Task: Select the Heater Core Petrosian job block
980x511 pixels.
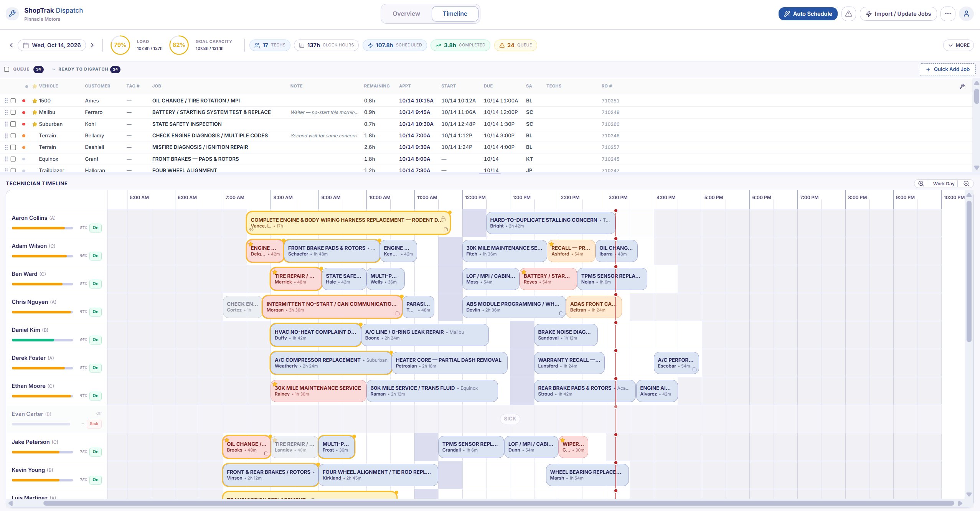Action: [x=449, y=363]
